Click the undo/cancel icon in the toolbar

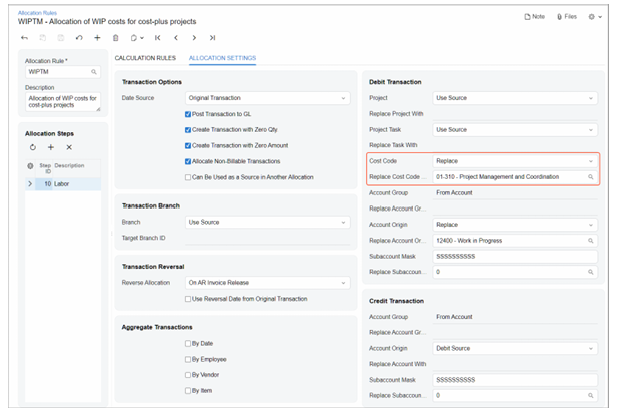tap(78, 37)
